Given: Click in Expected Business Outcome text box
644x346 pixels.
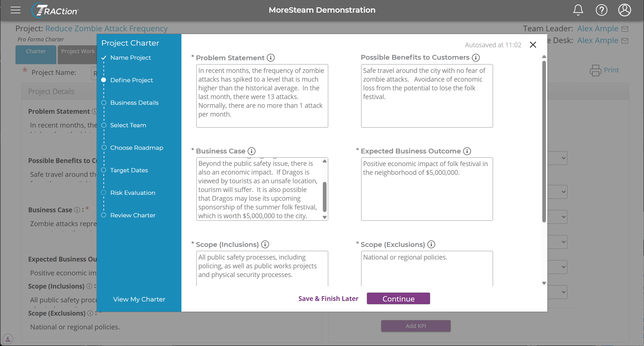Looking at the screenshot, I should [x=427, y=189].
